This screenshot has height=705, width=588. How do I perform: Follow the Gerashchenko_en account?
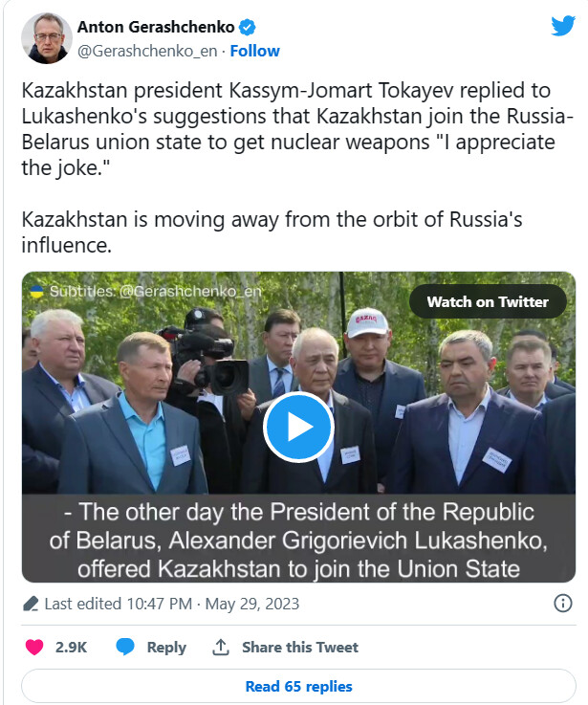255,51
